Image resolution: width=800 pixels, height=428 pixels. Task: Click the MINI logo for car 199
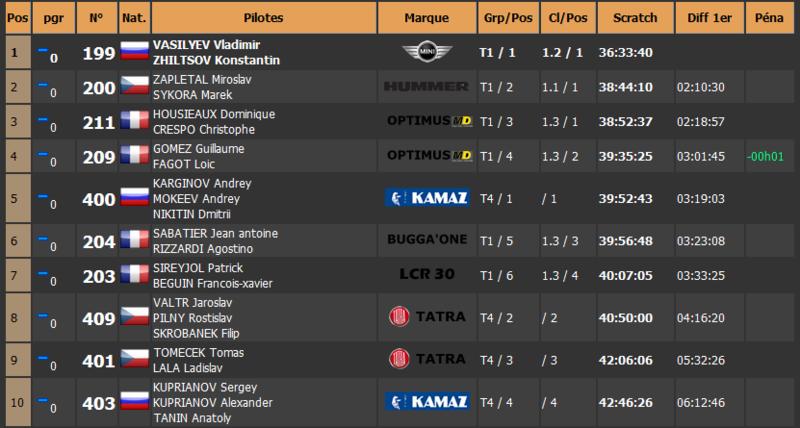[x=427, y=52]
